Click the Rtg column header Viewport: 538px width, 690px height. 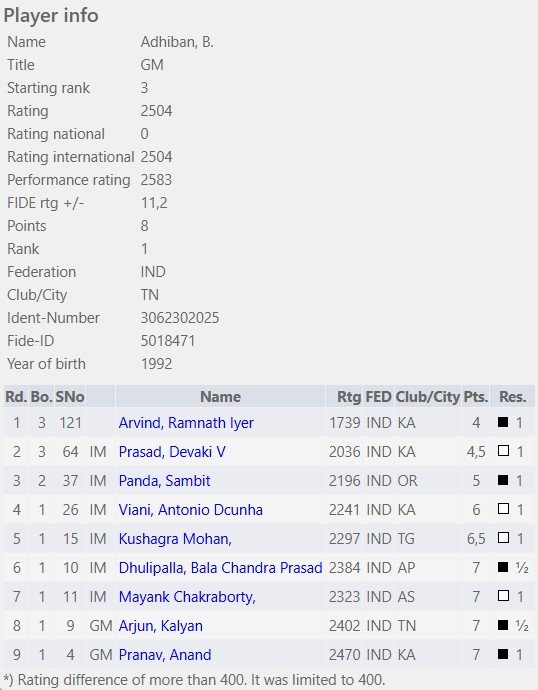pos(349,397)
